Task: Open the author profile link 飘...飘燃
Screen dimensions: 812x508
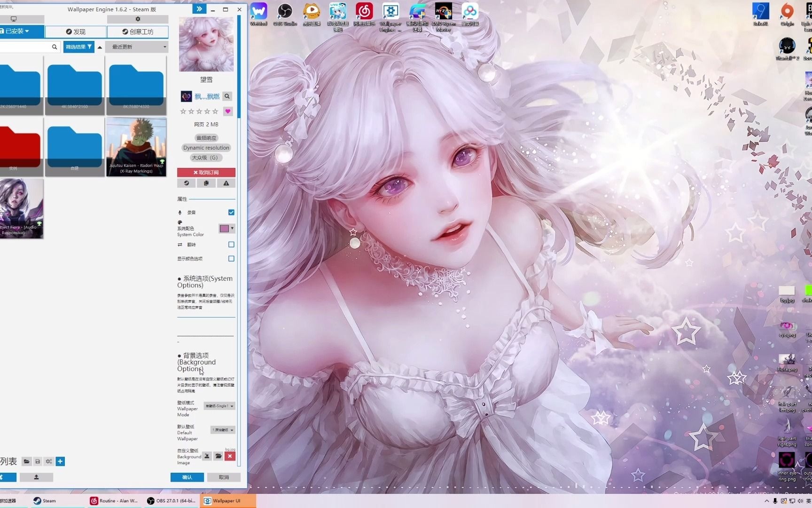Action: tap(207, 96)
